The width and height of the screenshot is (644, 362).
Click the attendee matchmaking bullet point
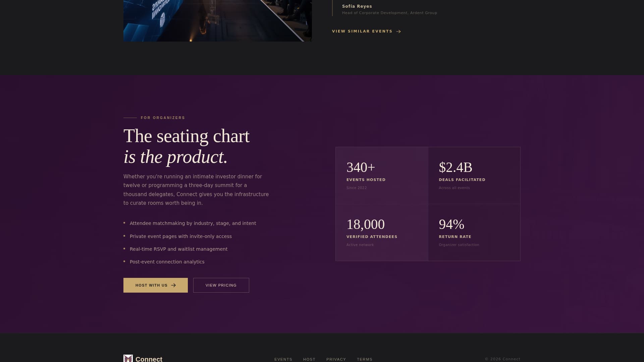pyautogui.click(x=193, y=223)
